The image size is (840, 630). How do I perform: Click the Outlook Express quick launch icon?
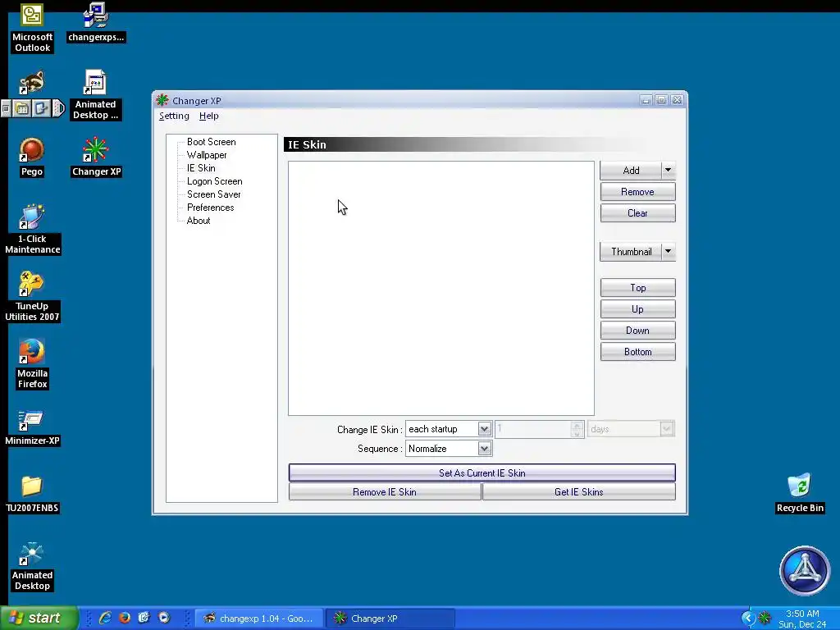pyautogui.click(x=144, y=618)
